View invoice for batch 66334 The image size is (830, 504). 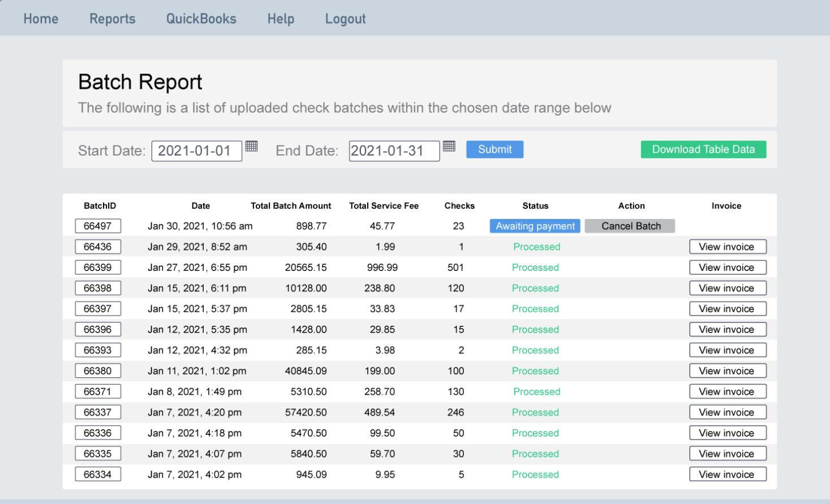tap(727, 474)
